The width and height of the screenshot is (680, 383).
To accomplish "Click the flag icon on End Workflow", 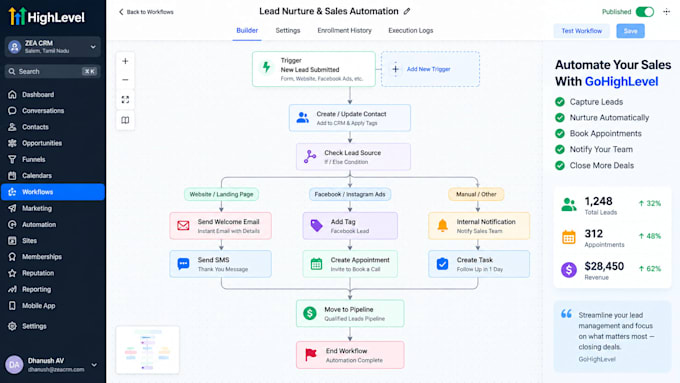I will pyautogui.click(x=311, y=354).
